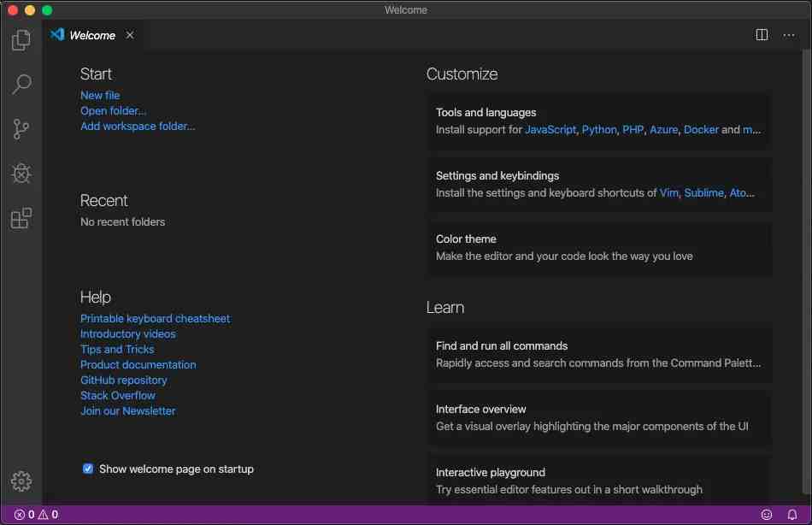The height and width of the screenshot is (525, 812).
Task: Add a workspace folder
Action: click(x=138, y=126)
